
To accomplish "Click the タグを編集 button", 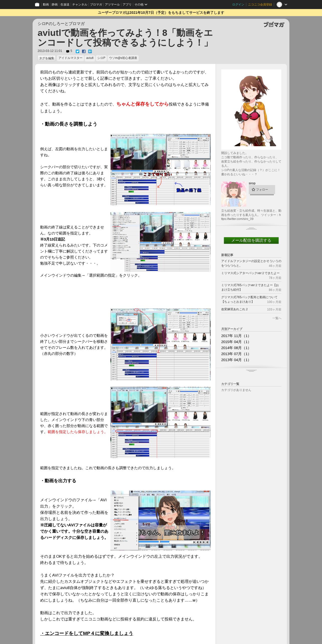I will (x=47, y=58).
